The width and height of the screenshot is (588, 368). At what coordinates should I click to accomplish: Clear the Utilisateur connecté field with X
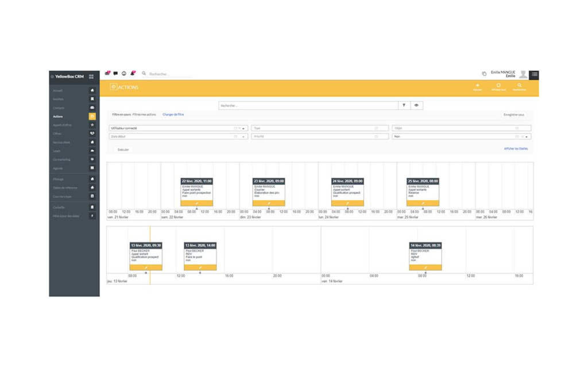coord(239,128)
